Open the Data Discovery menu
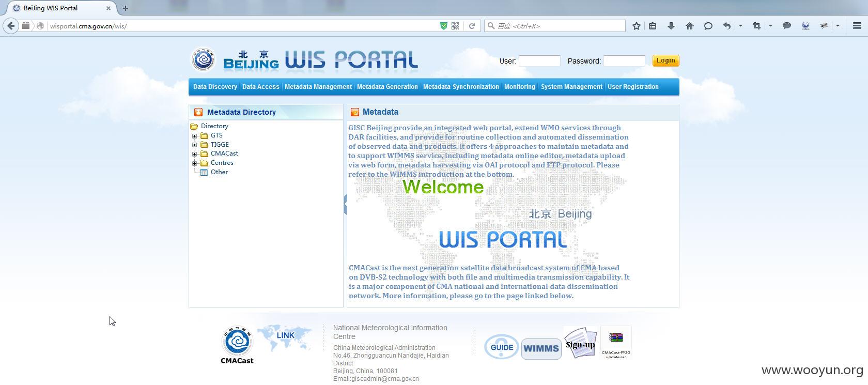The width and height of the screenshot is (868, 385). click(x=215, y=87)
